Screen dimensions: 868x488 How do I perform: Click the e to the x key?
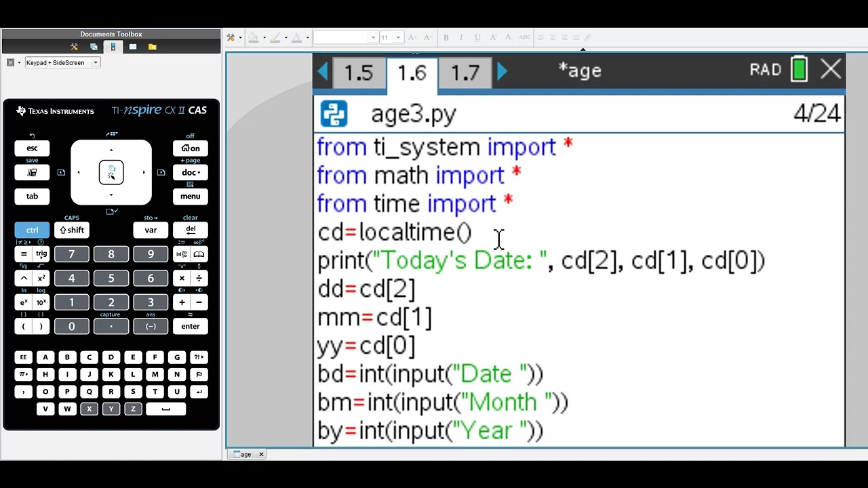[x=24, y=302]
